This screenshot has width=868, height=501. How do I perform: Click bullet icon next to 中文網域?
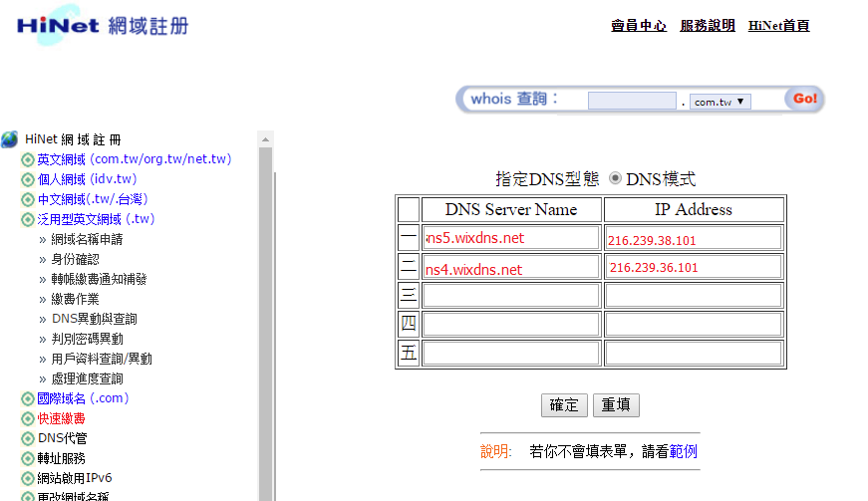coord(28,199)
